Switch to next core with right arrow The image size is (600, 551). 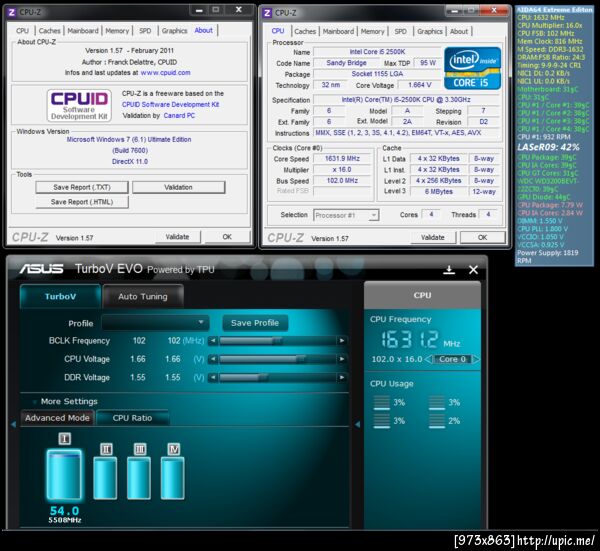(475, 359)
